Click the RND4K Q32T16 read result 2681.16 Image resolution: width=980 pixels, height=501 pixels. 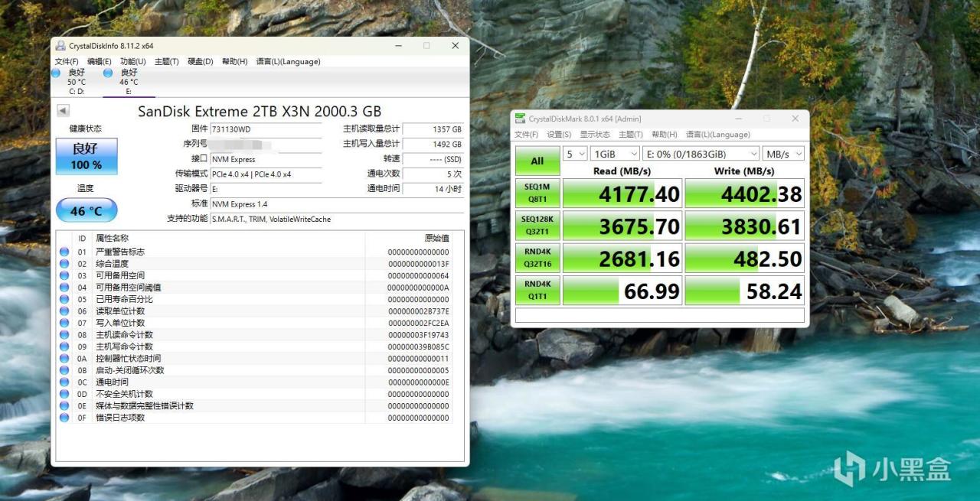click(x=622, y=259)
